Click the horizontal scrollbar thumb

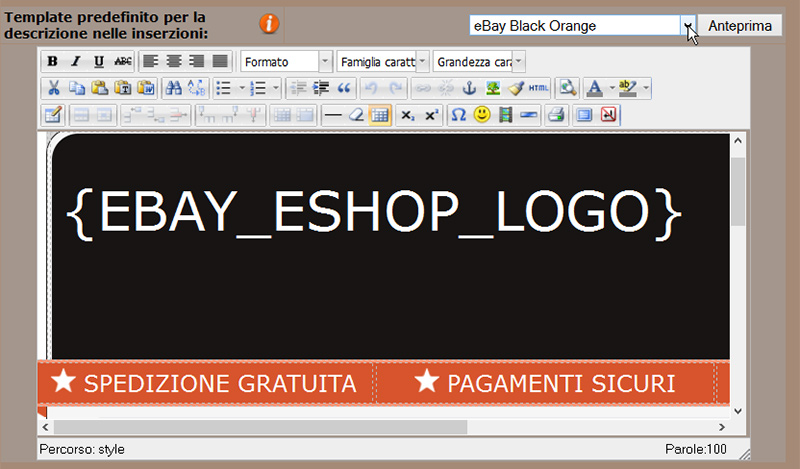click(x=260, y=427)
